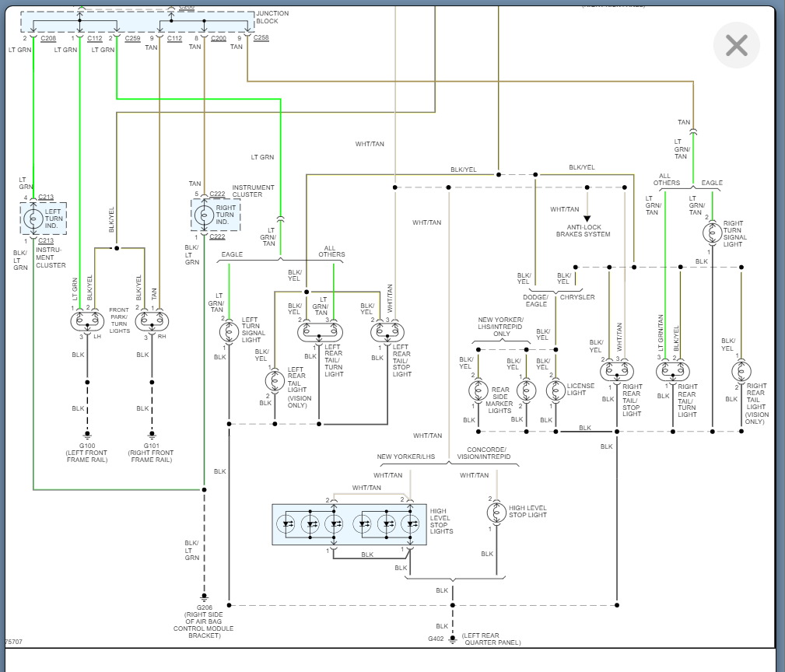Screen dimensions: 785x672
Task: Select the RH front park/turn light symbol
Action: (x=152, y=320)
